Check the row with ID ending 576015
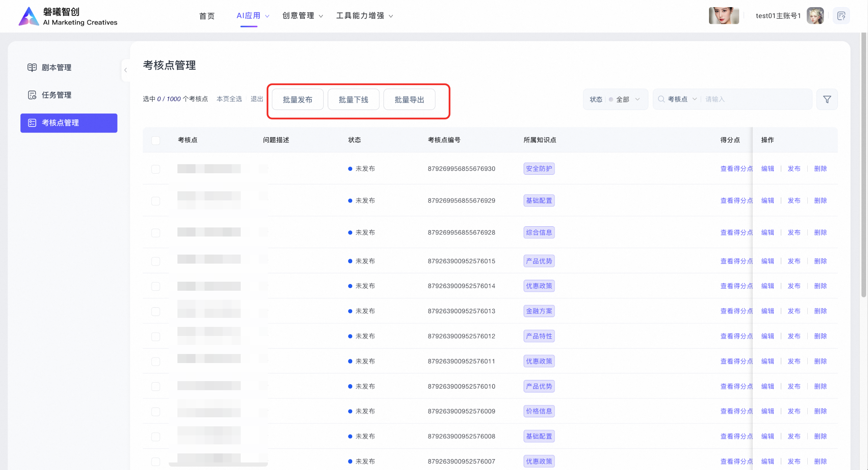Image resolution: width=868 pixels, height=470 pixels. 156,261
